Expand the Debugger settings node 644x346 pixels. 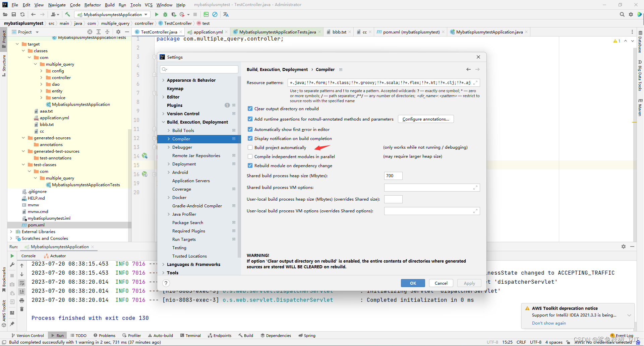coord(169,147)
